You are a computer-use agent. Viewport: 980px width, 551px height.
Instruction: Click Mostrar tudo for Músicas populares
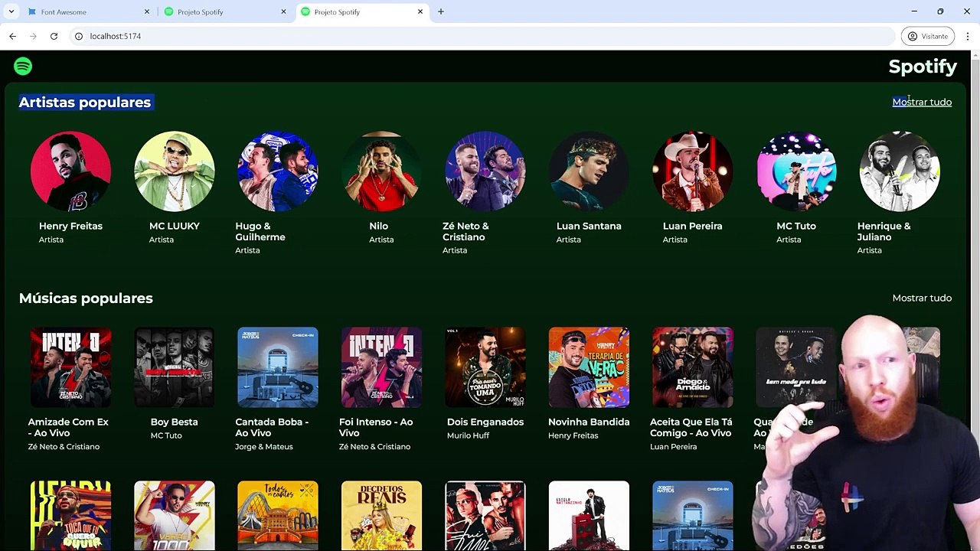[922, 298]
